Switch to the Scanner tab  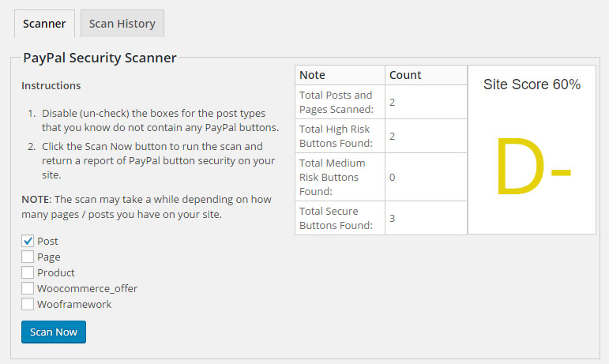click(x=44, y=24)
